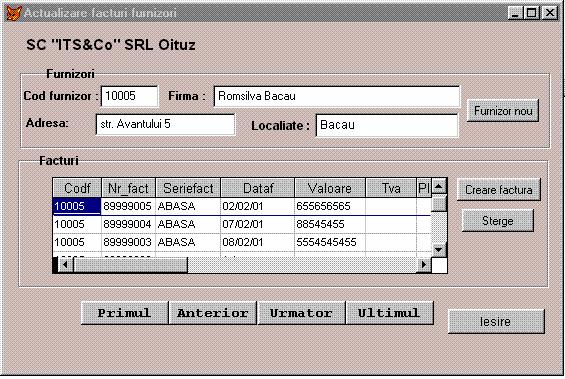Click value cell 655656565
This screenshot has width=565, height=379.
point(330,206)
